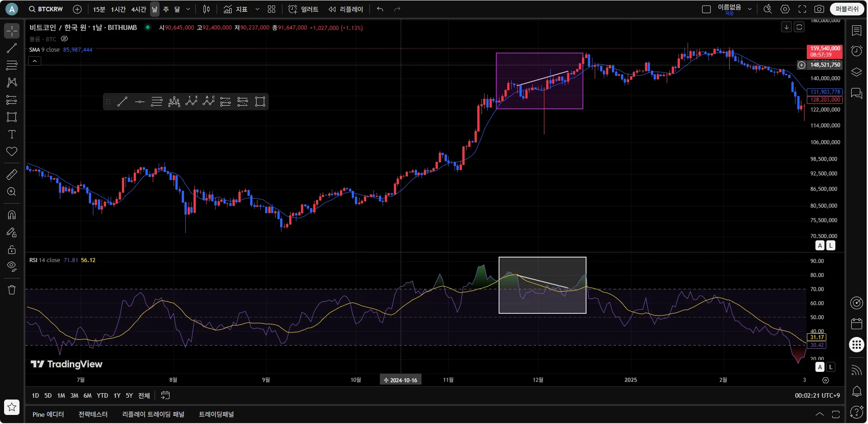The image size is (868, 424).
Task: Open forecasting and measurement tools
Action: point(12,100)
